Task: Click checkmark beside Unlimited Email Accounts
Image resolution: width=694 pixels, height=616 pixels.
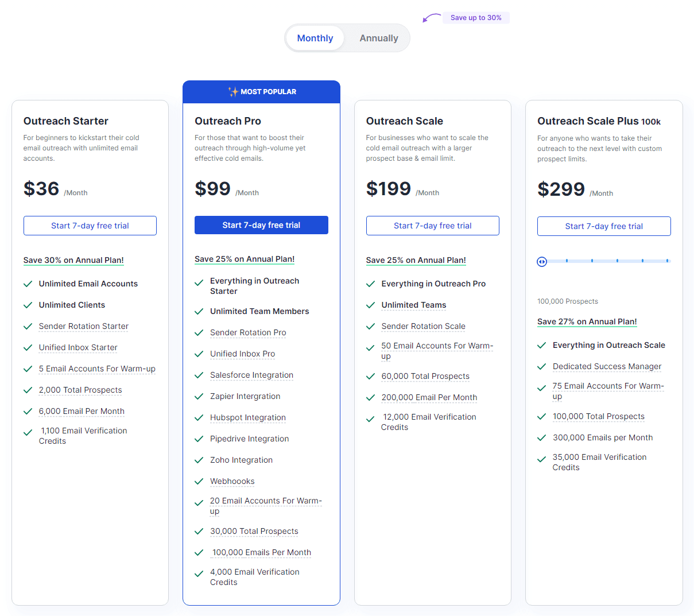Action: [27, 284]
